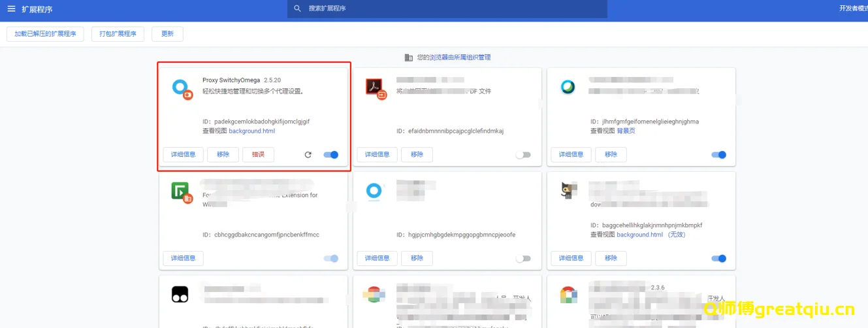Click the organization building icon

[x=409, y=57]
